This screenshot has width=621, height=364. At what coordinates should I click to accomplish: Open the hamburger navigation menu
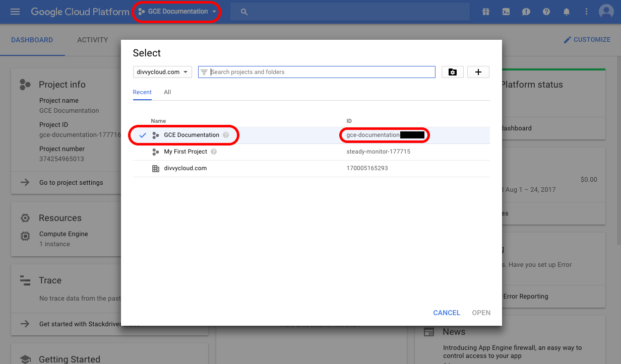pos(15,12)
